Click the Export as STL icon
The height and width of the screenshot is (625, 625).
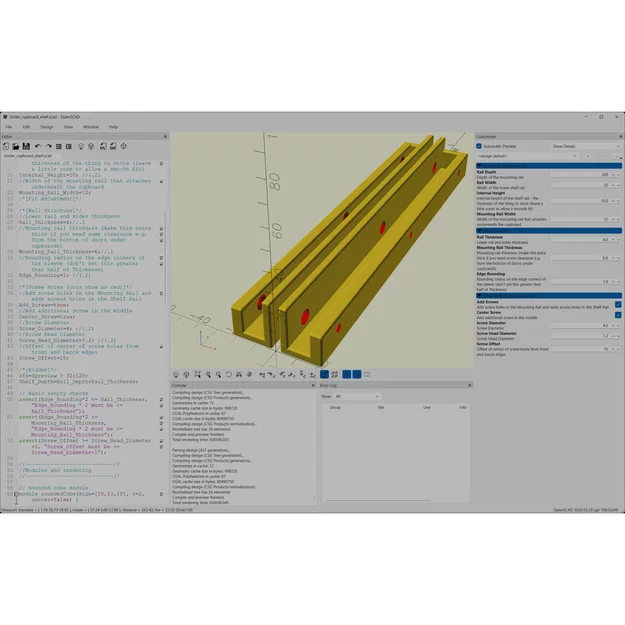(103, 146)
